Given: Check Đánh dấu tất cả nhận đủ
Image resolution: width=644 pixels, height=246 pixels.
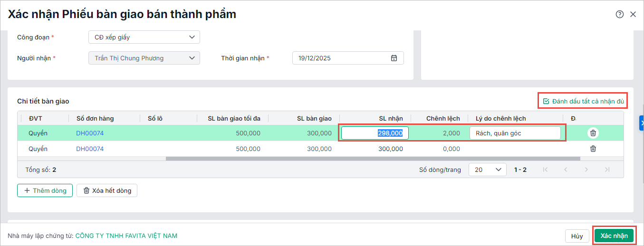Looking at the screenshot, I should click(583, 101).
